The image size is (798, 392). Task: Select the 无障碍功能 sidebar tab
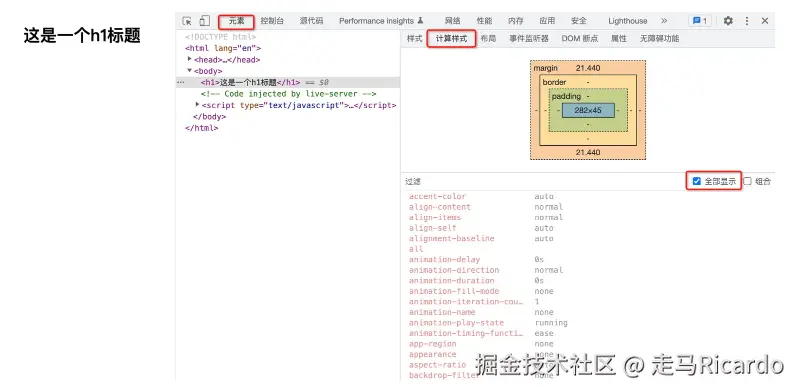click(659, 39)
